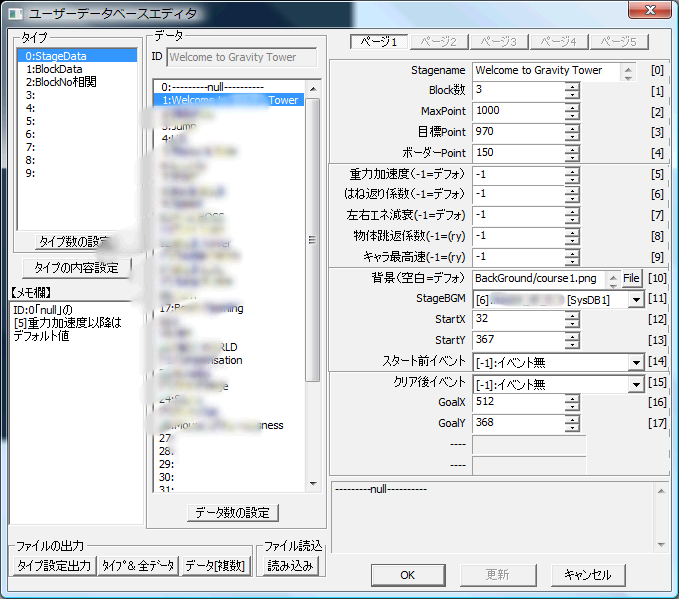Click the background path spinner arrows

[x=613, y=280]
